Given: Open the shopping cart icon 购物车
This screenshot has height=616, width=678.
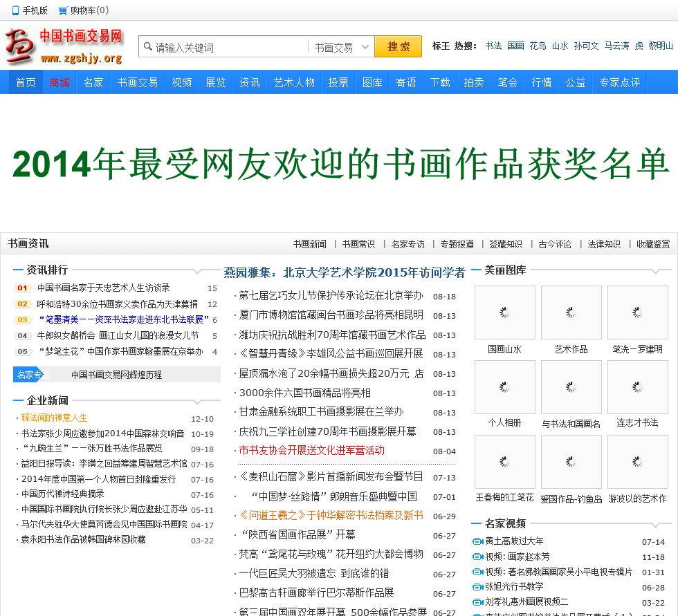Looking at the screenshot, I should tap(63, 11).
